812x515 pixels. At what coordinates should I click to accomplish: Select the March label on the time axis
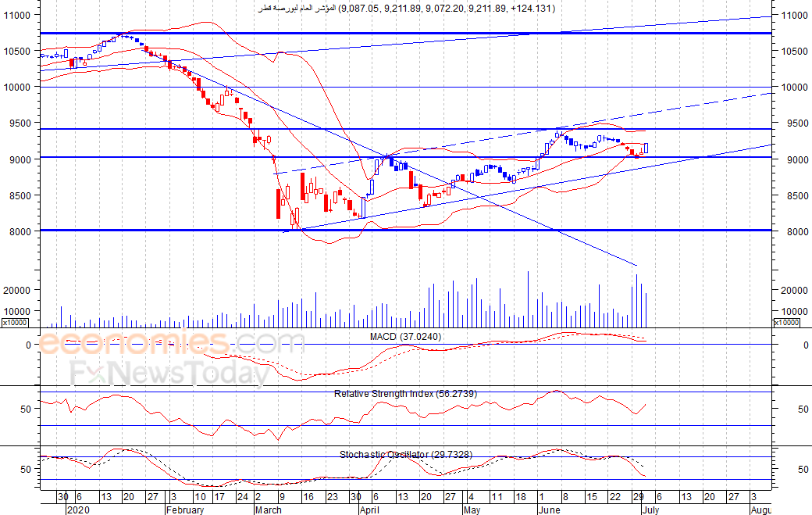[269, 510]
